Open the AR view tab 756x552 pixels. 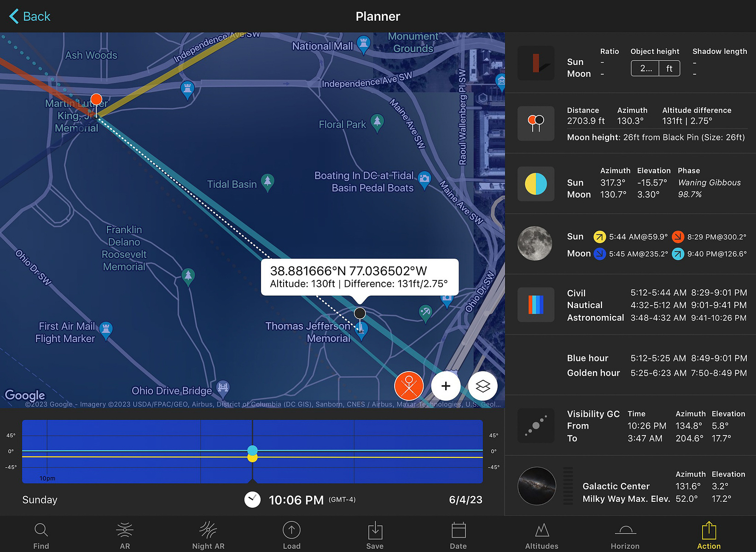coord(125,535)
